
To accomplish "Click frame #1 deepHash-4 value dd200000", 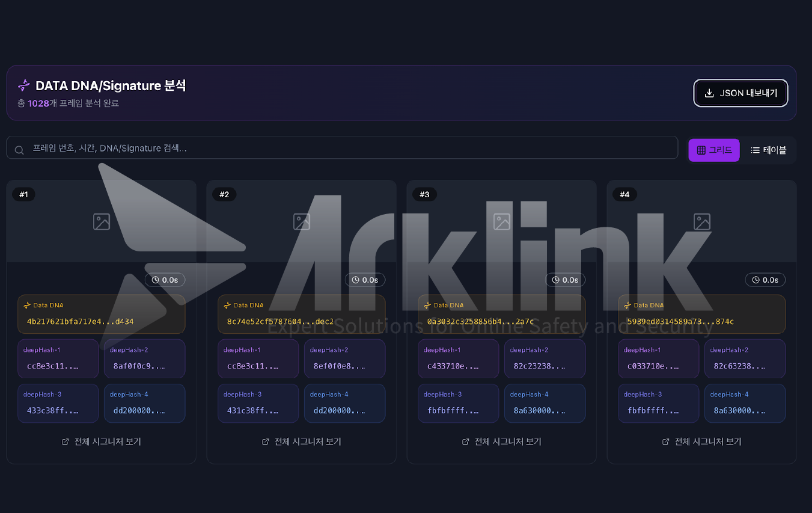I will (139, 411).
